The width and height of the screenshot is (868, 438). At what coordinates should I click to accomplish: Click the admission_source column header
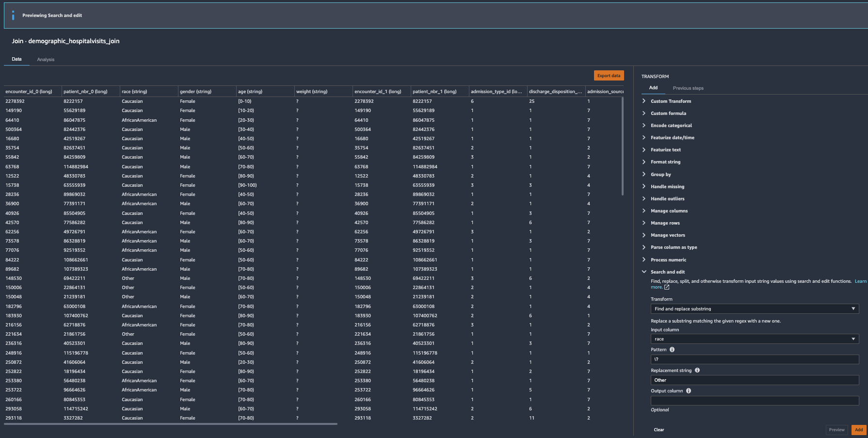(x=605, y=92)
